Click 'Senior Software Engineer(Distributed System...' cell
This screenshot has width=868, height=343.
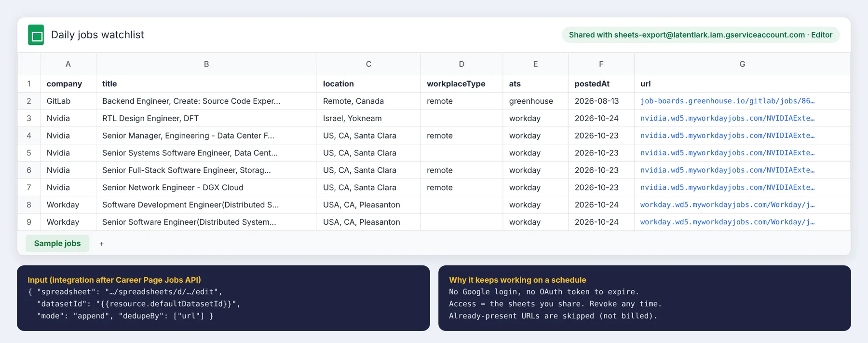(x=206, y=222)
